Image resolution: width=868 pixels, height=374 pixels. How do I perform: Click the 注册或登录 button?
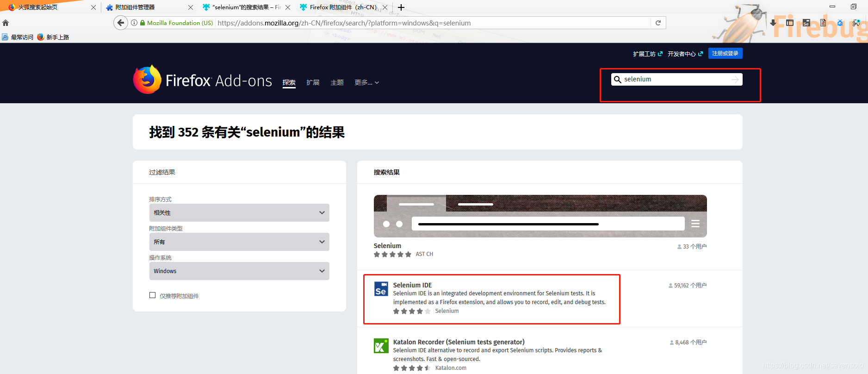click(725, 53)
